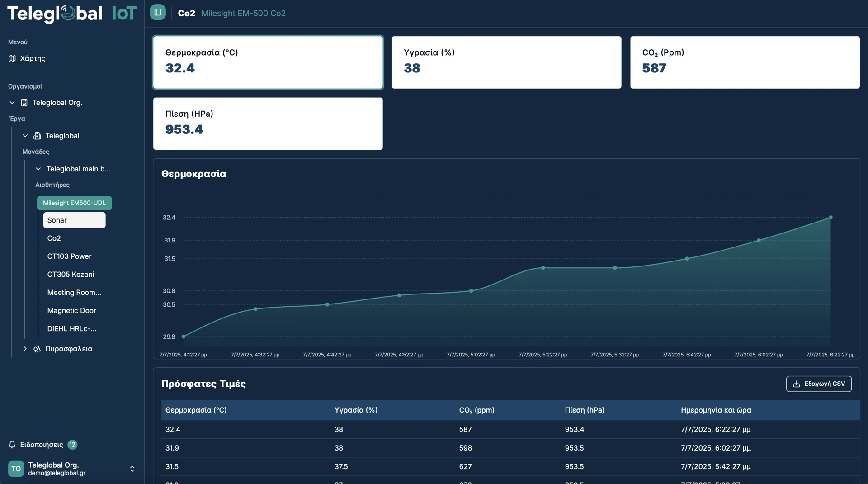The height and width of the screenshot is (484, 868).
Task: Select the CO₂ (Ppm) metric card
Action: [745, 62]
